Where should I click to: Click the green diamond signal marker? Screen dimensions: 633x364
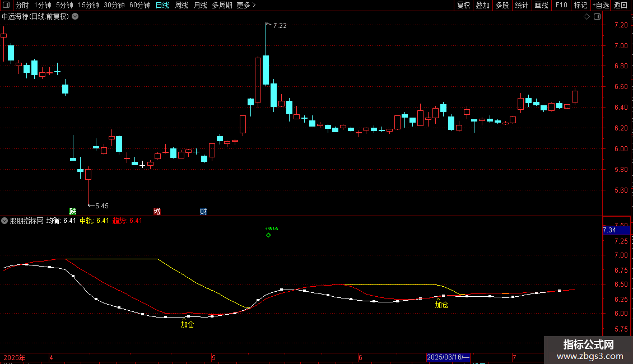point(268,235)
